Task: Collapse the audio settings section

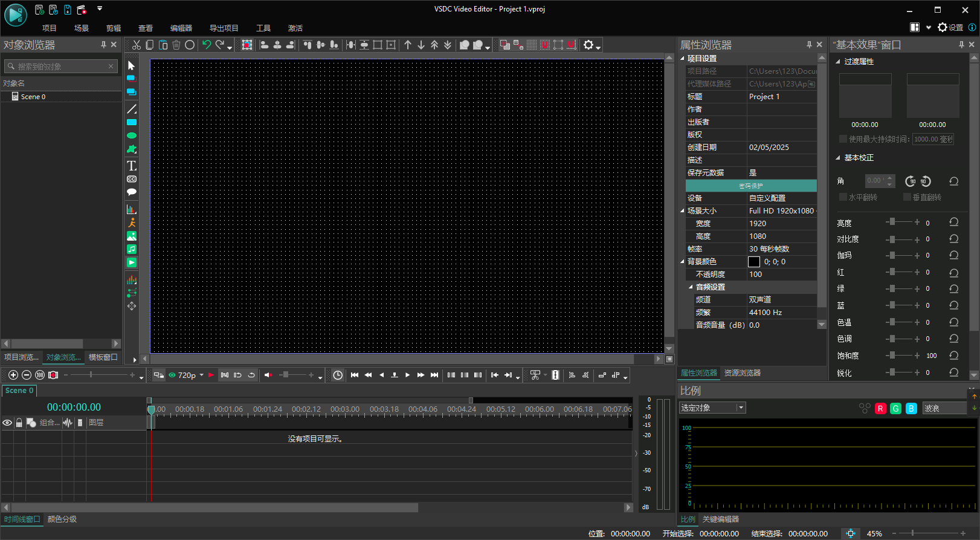Action: (x=691, y=287)
